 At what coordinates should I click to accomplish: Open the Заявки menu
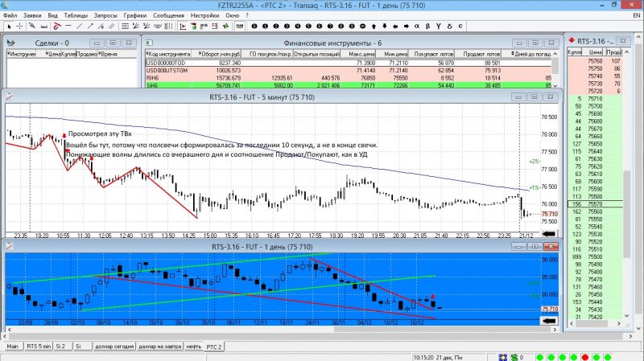(x=32, y=15)
